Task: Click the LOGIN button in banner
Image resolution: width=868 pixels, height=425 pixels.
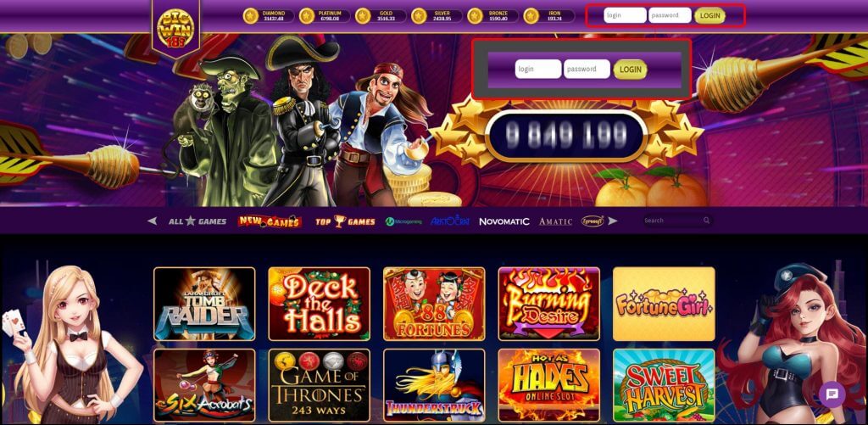Action: pos(631,70)
